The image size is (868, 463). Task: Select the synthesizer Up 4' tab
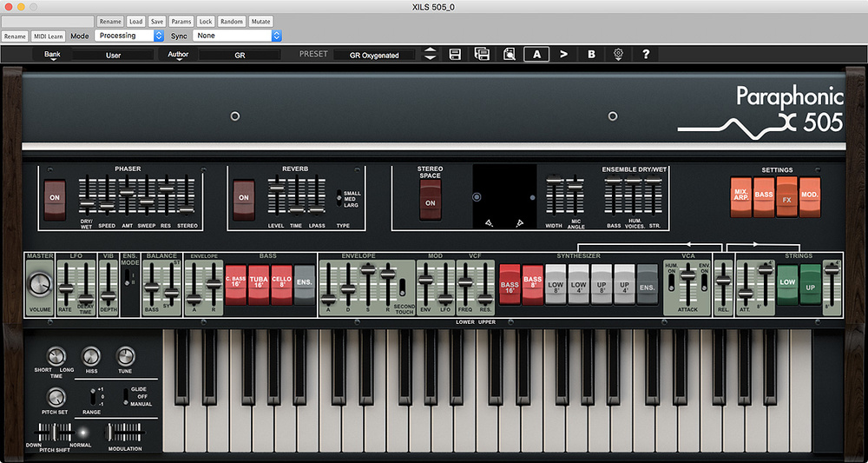tap(624, 284)
